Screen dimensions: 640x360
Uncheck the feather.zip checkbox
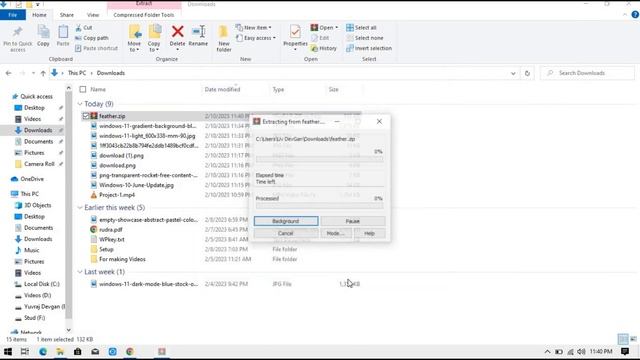pyautogui.click(x=86, y=116)
